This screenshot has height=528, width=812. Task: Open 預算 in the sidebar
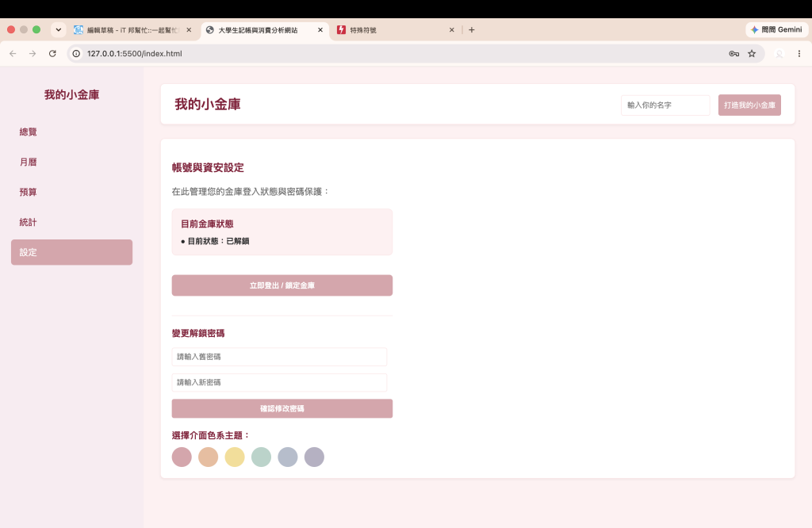point(71,192)
